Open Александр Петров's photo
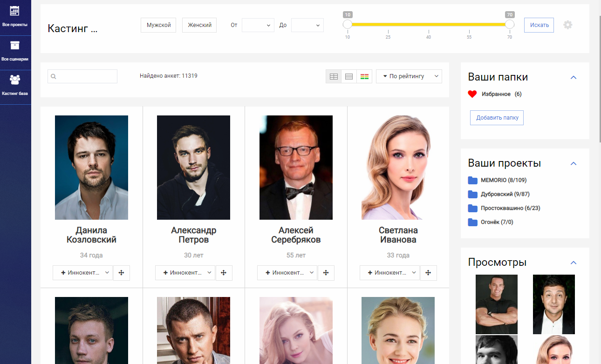The height and width of the screenshot is (364, 601). [x=193, y=168]
